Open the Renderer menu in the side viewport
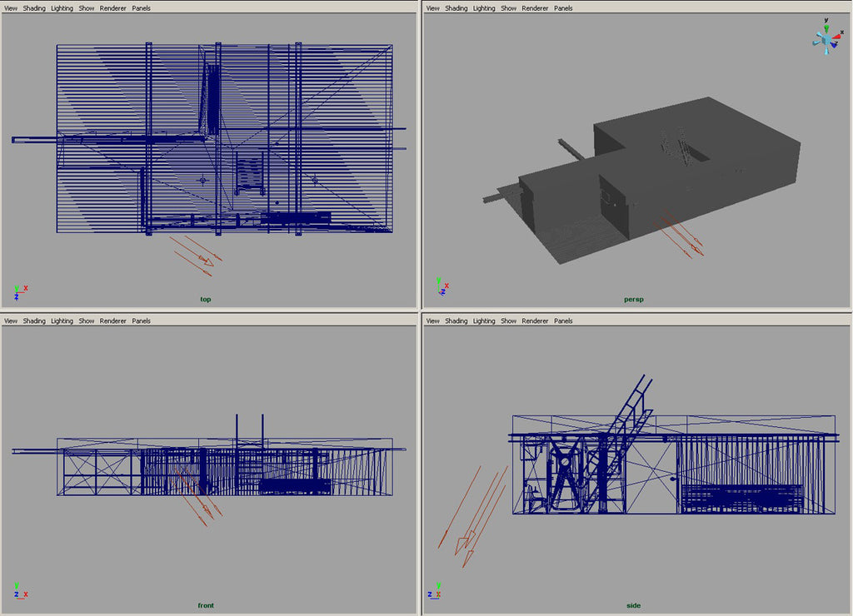Image resolution: width=853 pixels, height=616 pixels. pyautogui.click(x=535, y=320)
